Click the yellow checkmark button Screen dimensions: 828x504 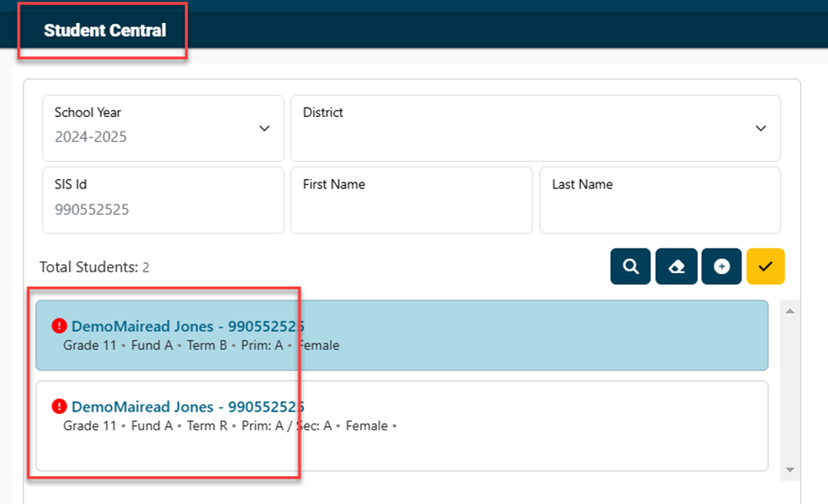pos(765,266)
